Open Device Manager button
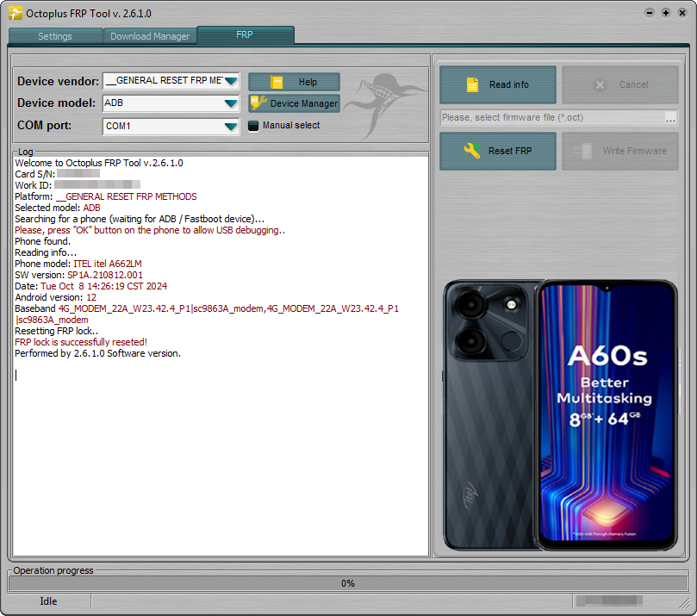The width and height of the screenshot is (697, 616). point(295,103)
